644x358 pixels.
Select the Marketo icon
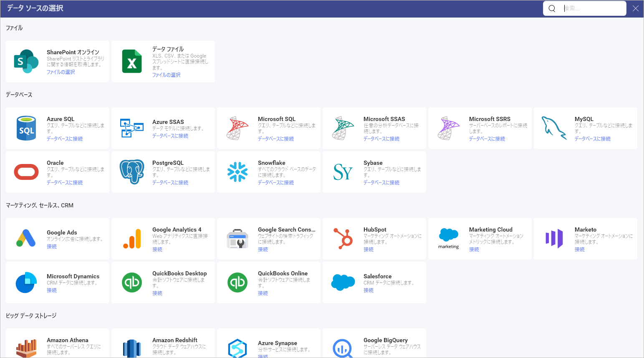pos(554,239)
